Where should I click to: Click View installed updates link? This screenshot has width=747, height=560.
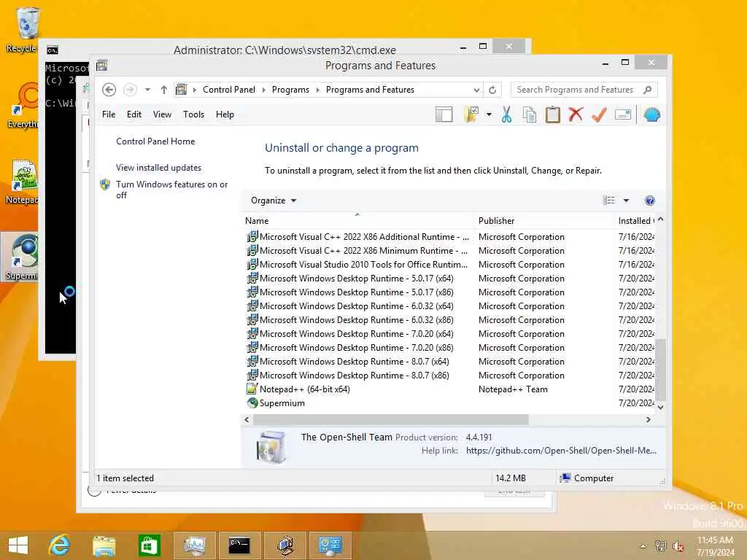(x=158, y=168)
